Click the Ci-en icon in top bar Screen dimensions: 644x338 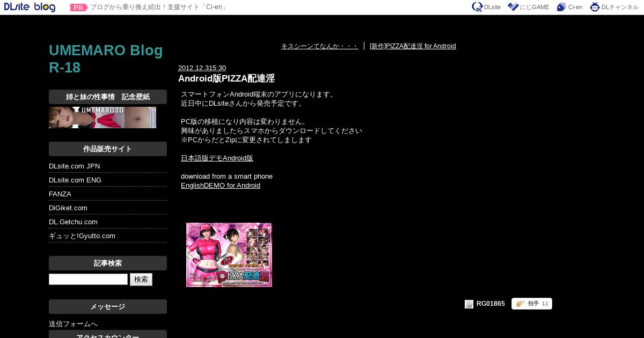(561, 7)
